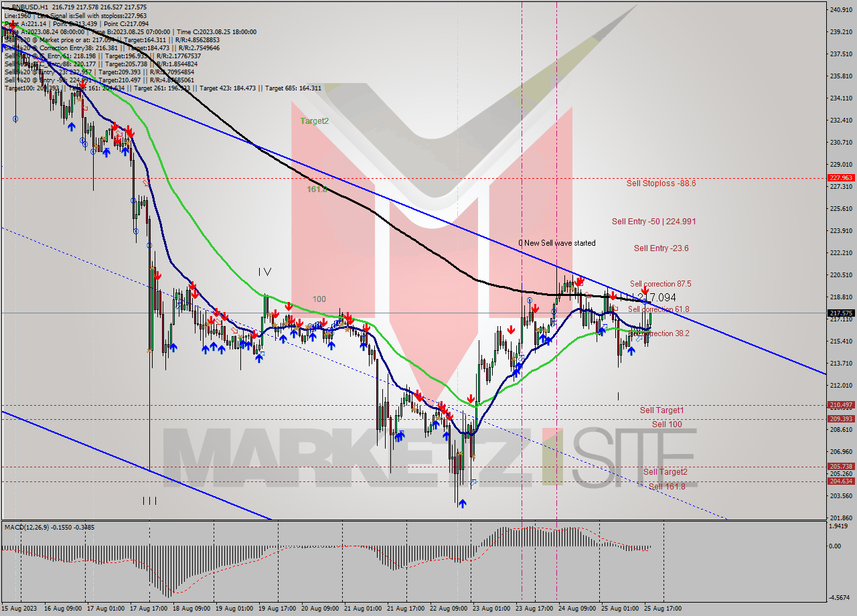Click the MACD(12,26,9) indicator label

coord(26,528)
